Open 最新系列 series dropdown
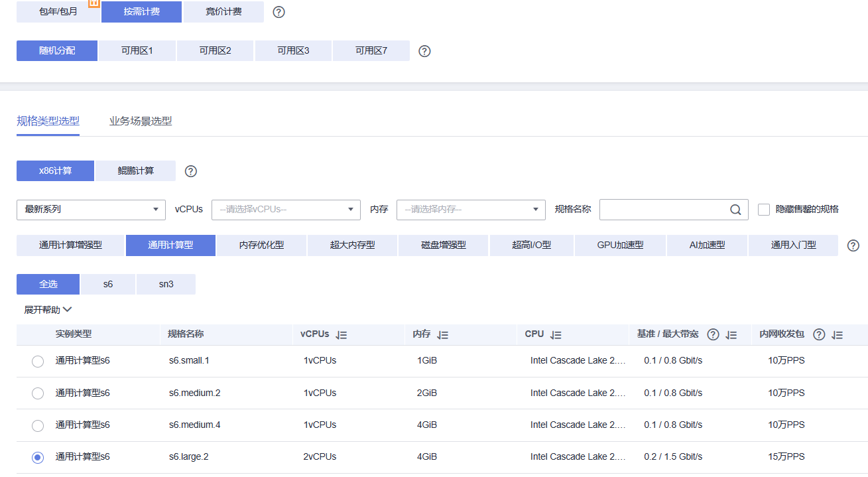 (x=91, y=210)
